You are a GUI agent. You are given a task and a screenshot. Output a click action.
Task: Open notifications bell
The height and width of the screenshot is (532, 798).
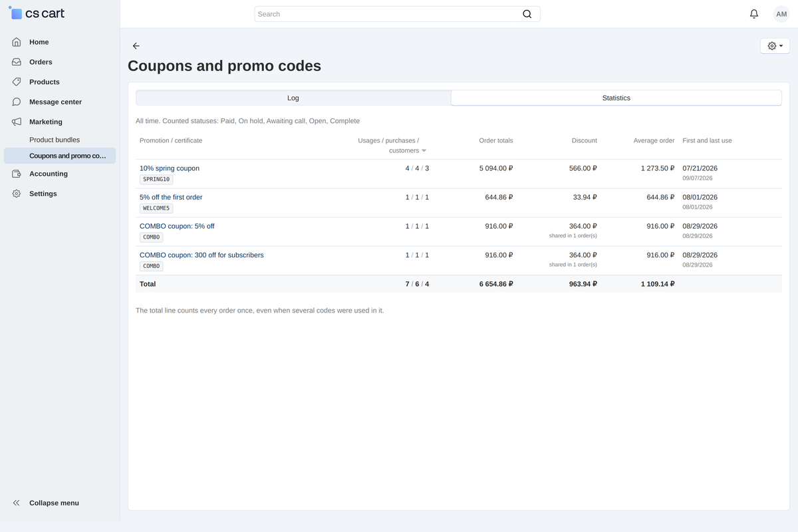tap(754, 14)
